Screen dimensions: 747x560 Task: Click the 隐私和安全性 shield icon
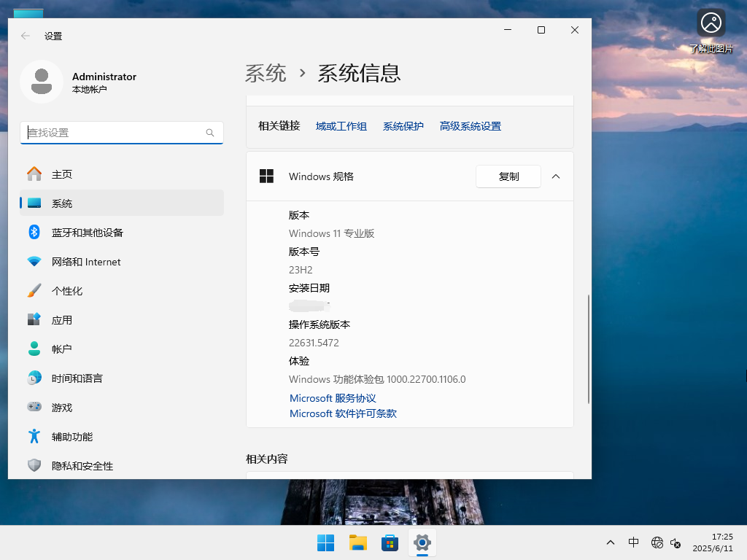[x=34, y=465]
